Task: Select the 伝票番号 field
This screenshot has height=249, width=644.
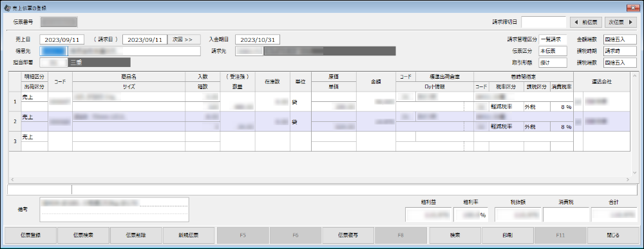Action: tap(59, 22)
